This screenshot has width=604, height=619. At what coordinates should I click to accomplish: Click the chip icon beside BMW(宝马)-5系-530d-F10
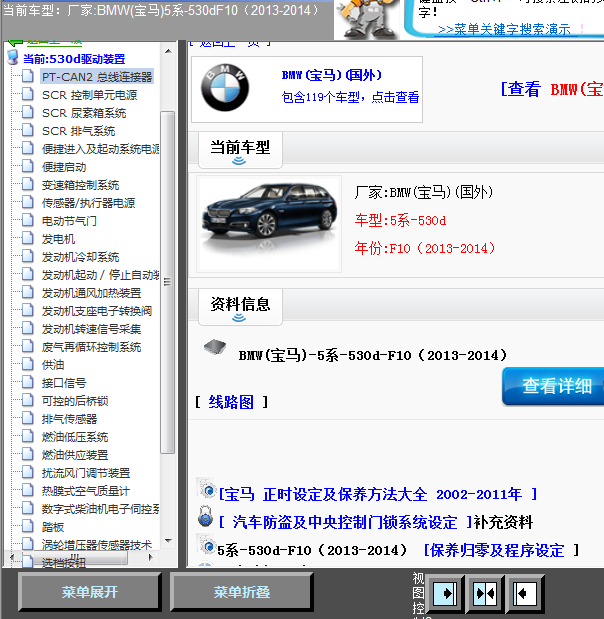pos(215,347)
